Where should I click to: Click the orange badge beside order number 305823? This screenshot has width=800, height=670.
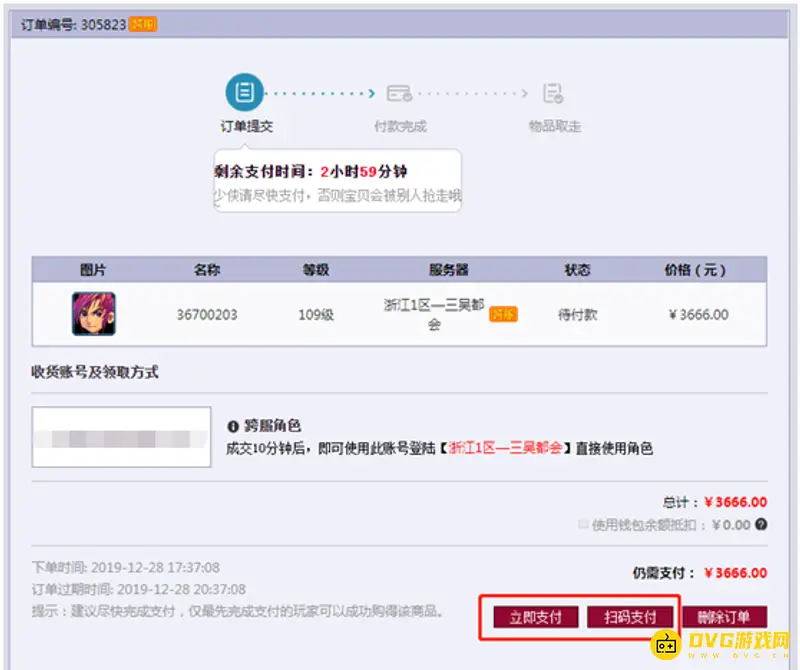[143, 24]
